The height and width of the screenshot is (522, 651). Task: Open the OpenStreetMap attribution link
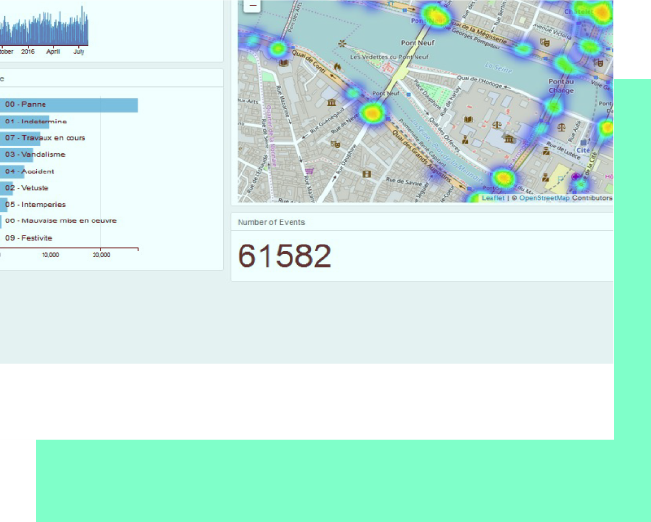[544, 198]
